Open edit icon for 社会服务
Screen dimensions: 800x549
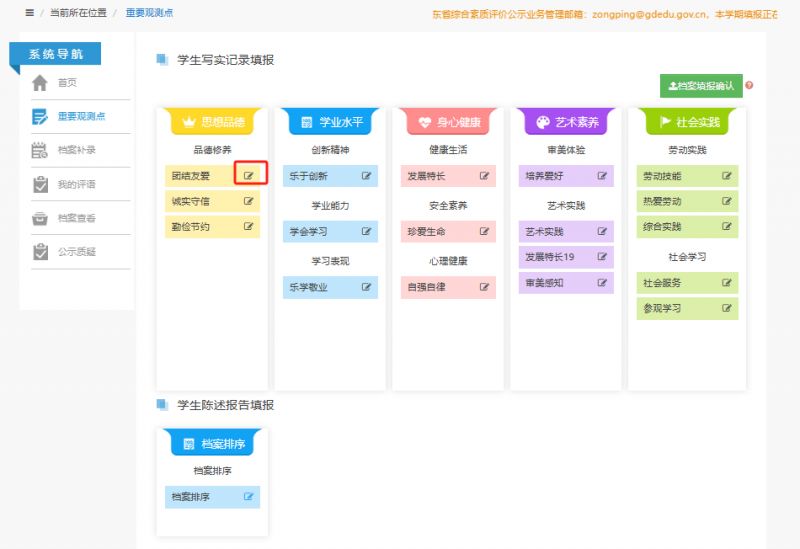[727, 282]
